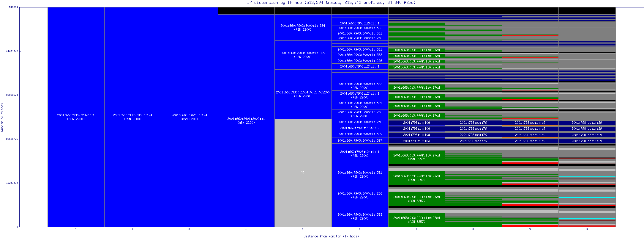Click the 2001:660:7903:6000:1::384 block

click(x=303, y=27)
